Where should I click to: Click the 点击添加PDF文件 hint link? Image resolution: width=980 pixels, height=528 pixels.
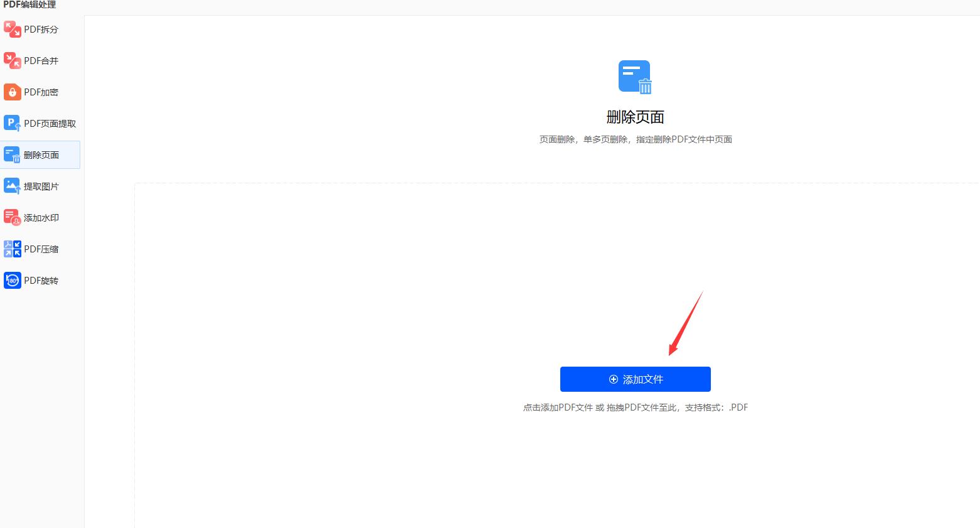[558, 407]
